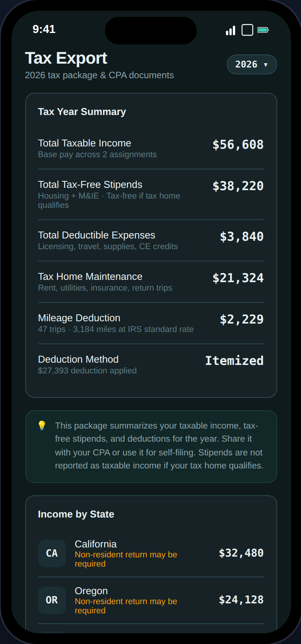Switch to the Income by State section
Image resolution: width=301 pixels, height=644 pixels.
tap(76, 514)
